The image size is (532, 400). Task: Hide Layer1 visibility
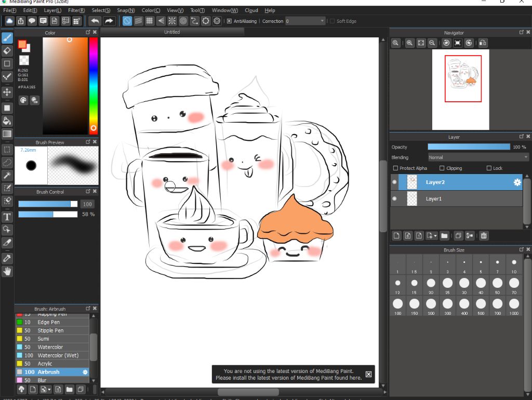394,199
